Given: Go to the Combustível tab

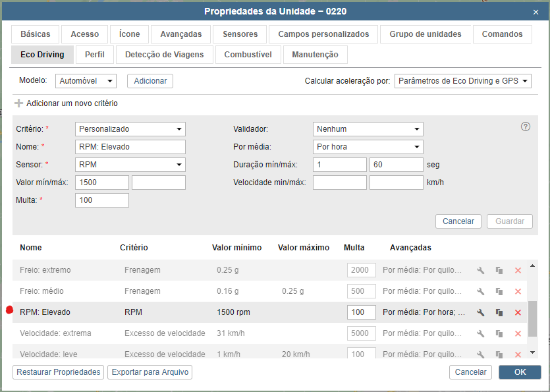Looking at the screenshot, I should [x=248, y=55].
